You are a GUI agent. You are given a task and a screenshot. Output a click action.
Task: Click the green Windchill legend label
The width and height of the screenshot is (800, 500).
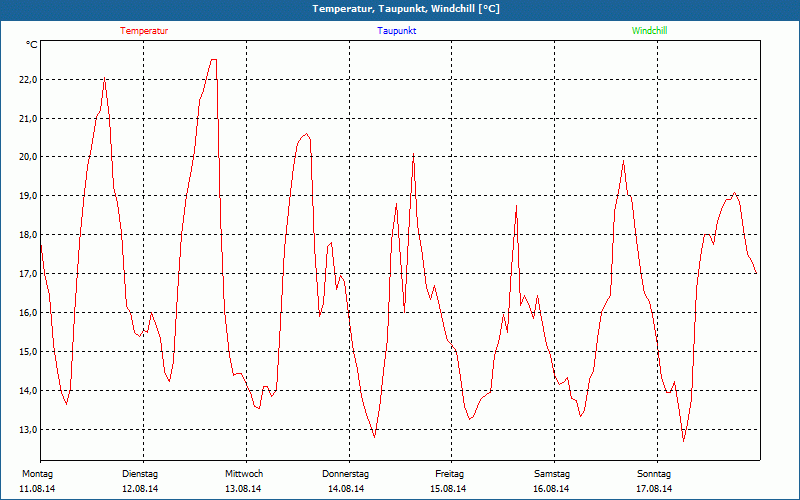(649, 31)
